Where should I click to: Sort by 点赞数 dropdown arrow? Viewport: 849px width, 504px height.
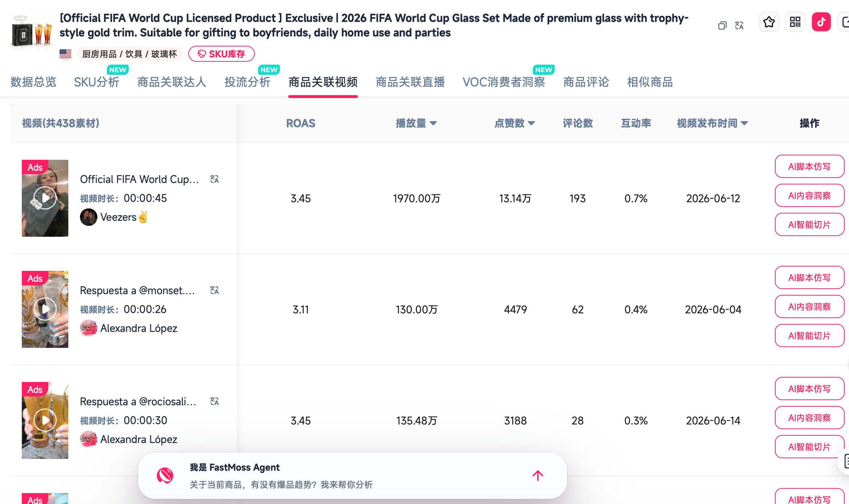(x=531, y=123)
